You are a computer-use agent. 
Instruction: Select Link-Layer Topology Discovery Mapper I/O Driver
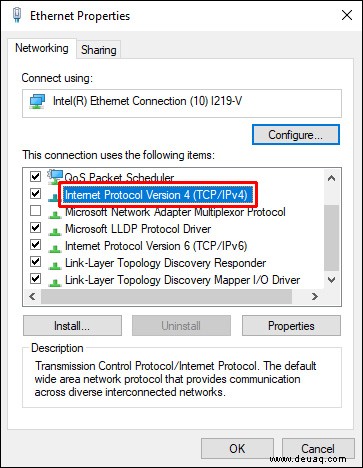(182, 280)
